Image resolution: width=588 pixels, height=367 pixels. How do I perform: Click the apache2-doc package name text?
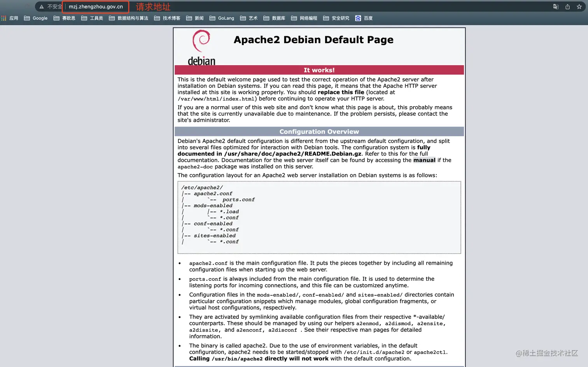[x=195, y=167]
